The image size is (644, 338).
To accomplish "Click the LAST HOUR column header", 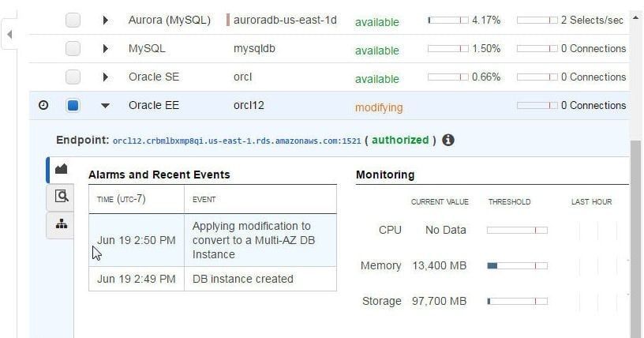I will coord(591,202).
